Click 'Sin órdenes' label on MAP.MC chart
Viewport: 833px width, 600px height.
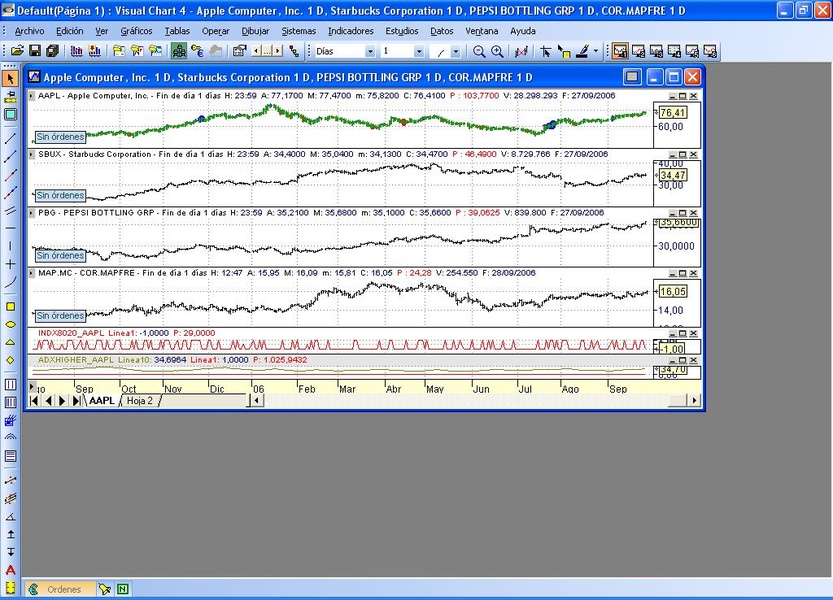tap(60, 316)
